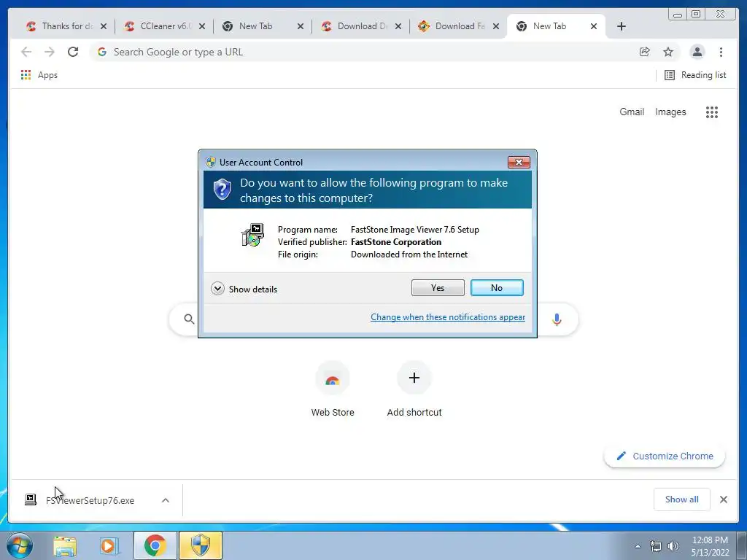Click Show all downloads
747x560 pixels.
(682, 499)
